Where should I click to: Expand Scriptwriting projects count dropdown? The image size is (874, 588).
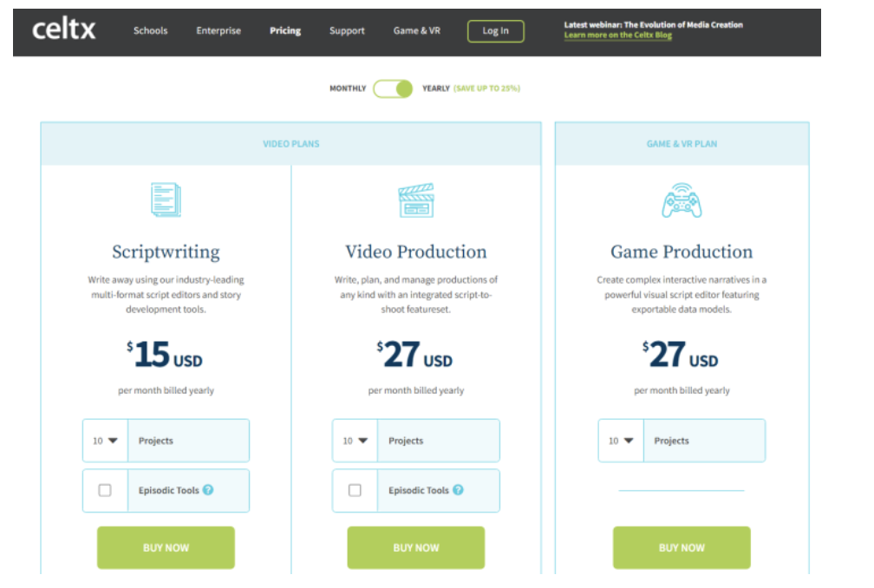coord(105,441)
